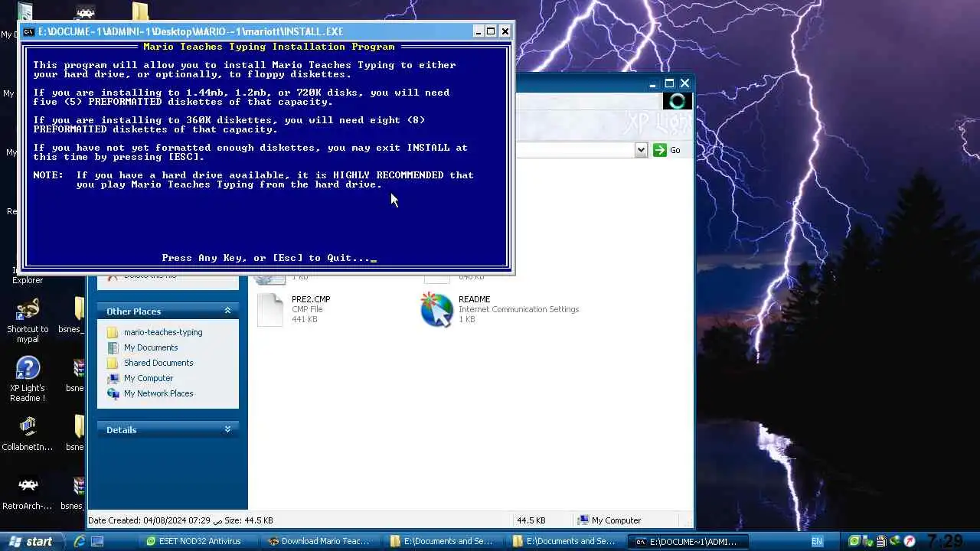Select the PRE2.CMP file icon in Explorer
Image resolution: width=980 pixels, height=551 pixels.
click(x=270, y=309)
